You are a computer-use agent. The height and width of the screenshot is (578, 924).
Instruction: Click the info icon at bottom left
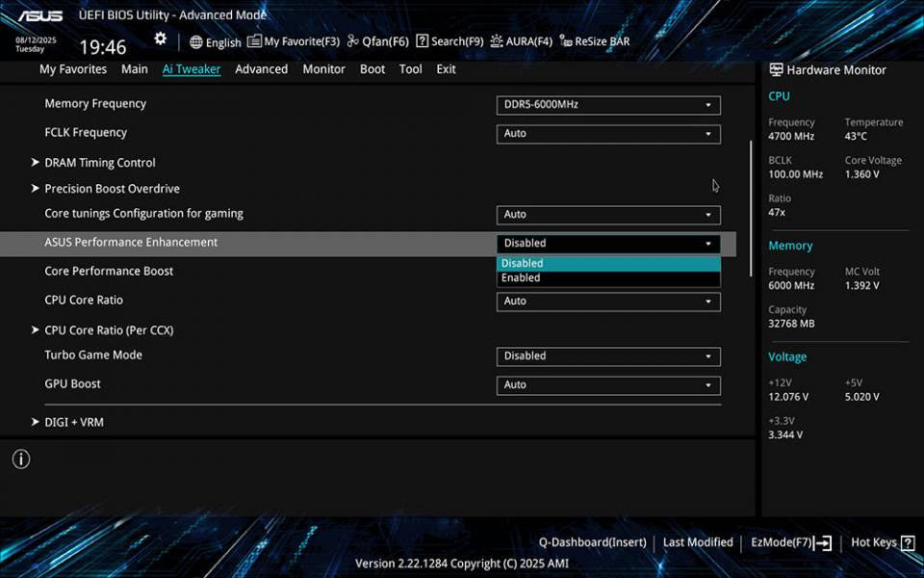point(20,460)
